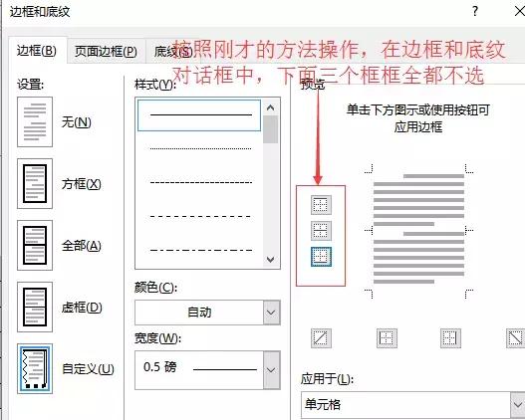The height and width of the screenshot is (420, 525).
Task: Select the short-dashed line style
Action: pos(200,182)
